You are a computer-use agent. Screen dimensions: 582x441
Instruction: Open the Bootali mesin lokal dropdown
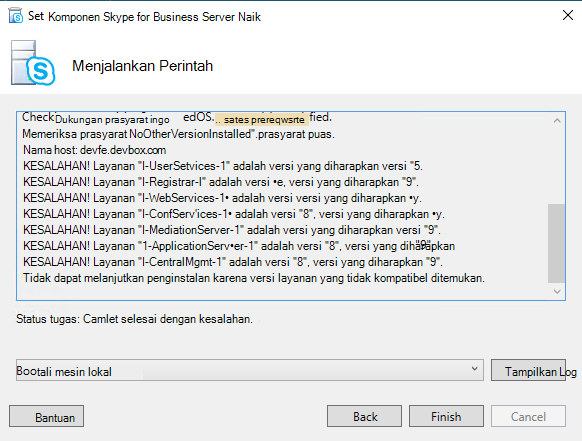250,370
